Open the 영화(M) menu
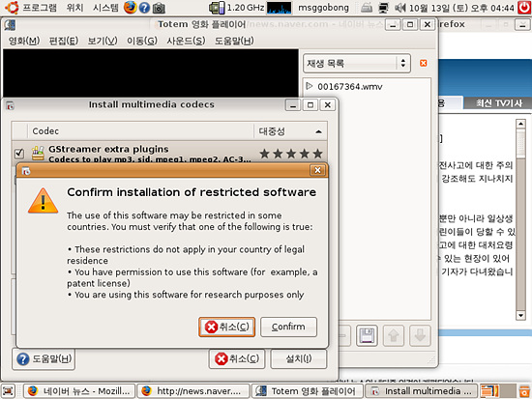Screen dimensions: 532x399 (x=24, y=41)
